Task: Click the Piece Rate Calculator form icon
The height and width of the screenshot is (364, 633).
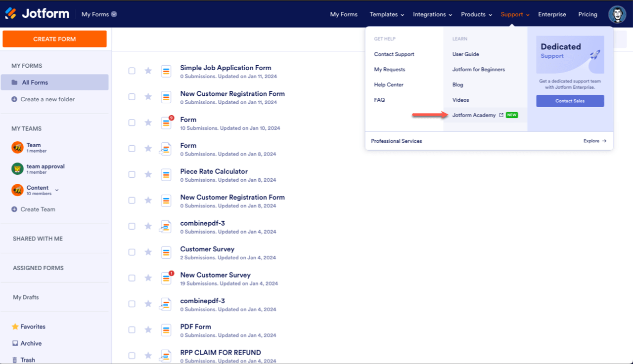Action: coord(166,174)
